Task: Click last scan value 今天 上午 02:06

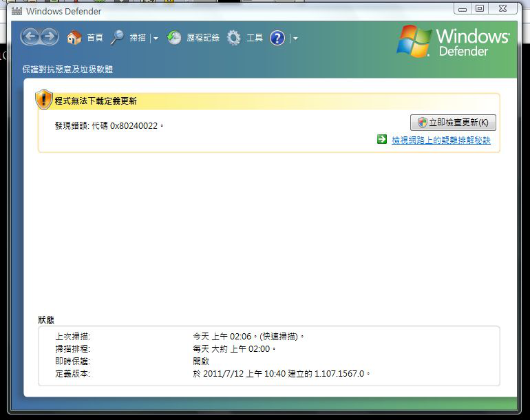Action: click(222, 337)
